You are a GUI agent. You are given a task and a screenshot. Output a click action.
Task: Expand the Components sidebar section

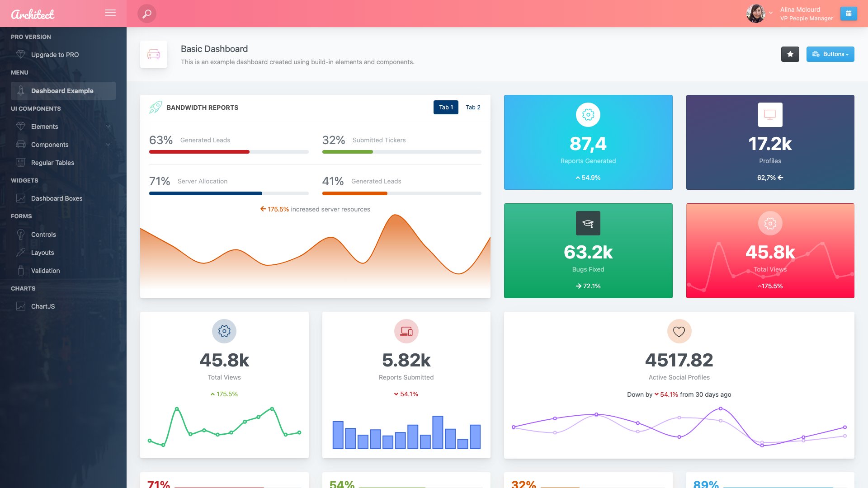pos(50,145)
